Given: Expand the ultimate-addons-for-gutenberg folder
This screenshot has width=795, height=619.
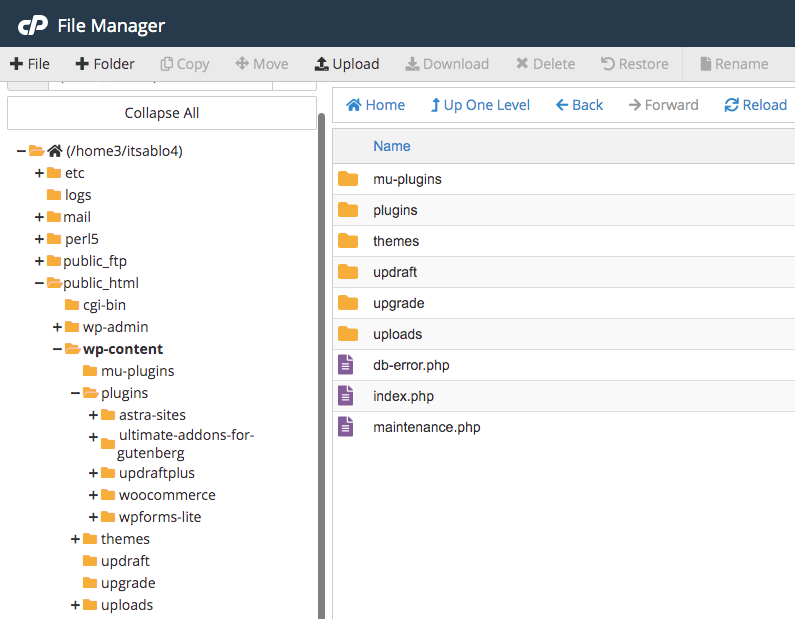Looking at the screenshot, I should (x=93, y=436).
